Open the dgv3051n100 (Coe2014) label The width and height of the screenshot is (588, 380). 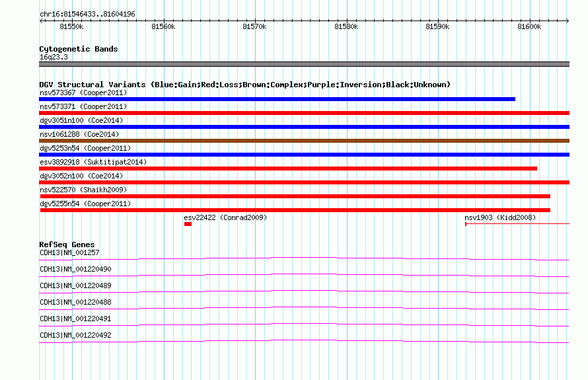click(81, 120)
